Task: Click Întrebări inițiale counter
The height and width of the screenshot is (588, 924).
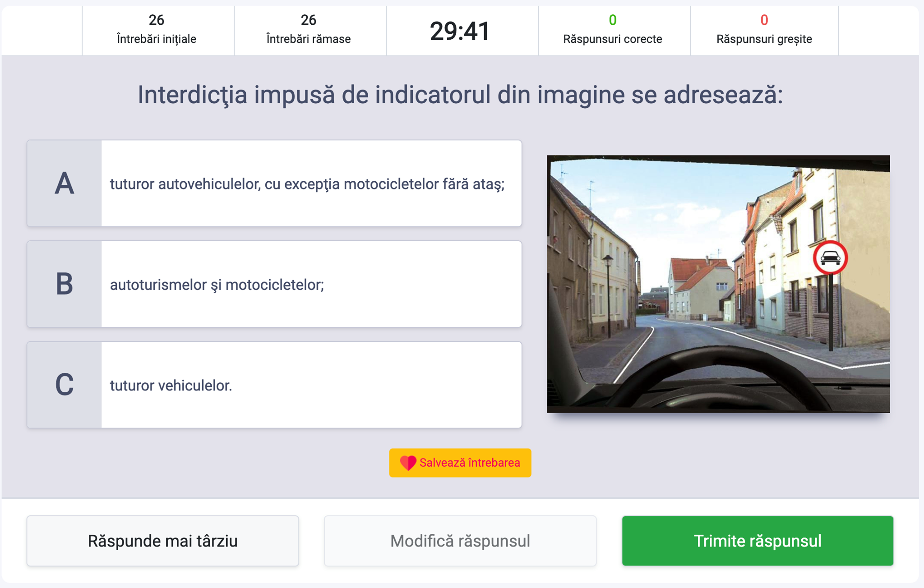Action: coord(157,29)
